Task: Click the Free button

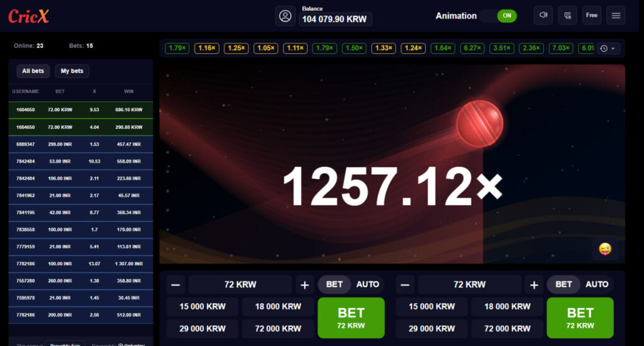Action: pyautogui.click(x=591, y=15)
